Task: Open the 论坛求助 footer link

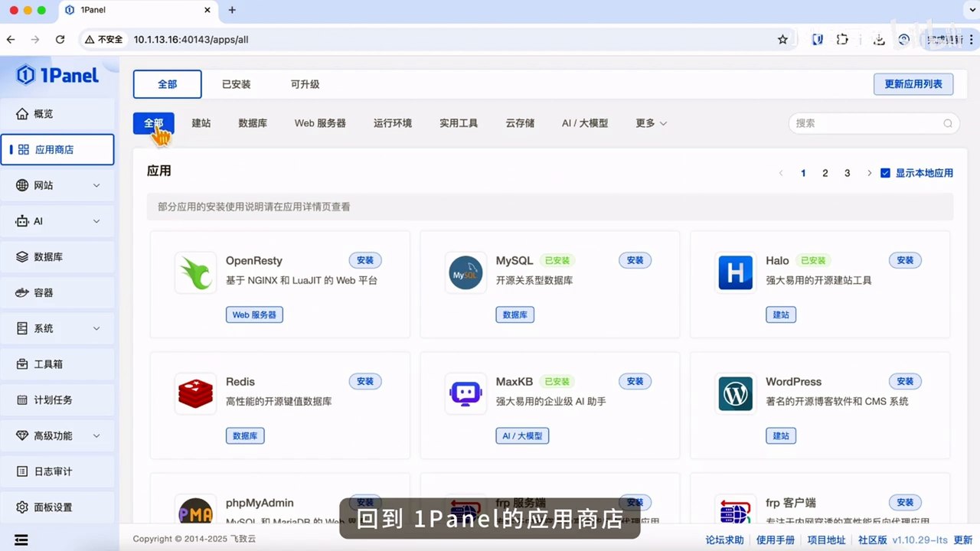Action: point(724,540)
